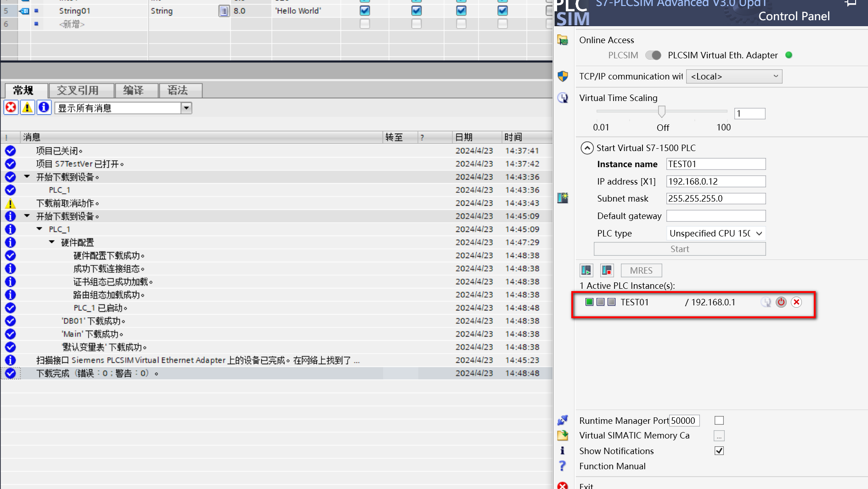Power off the TEST01 instance
This screenshot has height=489, width=868.
(781, 302)
